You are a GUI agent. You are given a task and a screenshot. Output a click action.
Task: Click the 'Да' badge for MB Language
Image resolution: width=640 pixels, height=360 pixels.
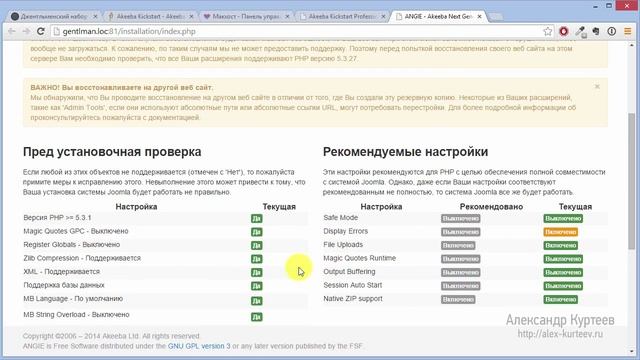257,301
